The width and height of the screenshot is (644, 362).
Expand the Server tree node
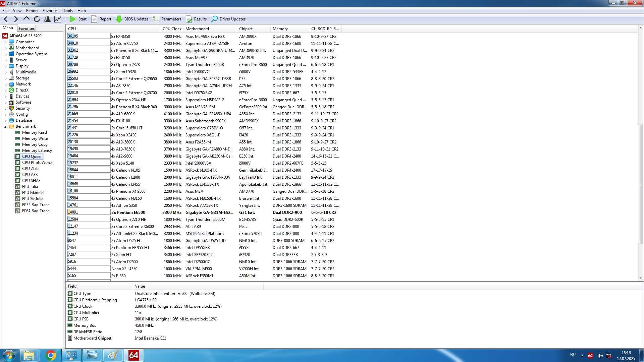[x=5, y=60]
